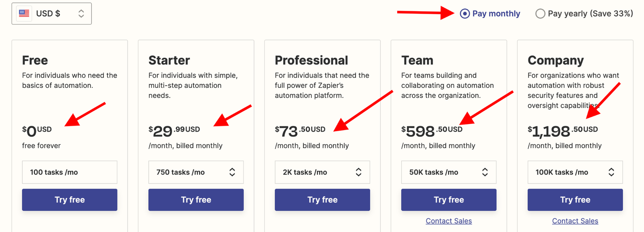Start Starter plan with Try free

[x=196, y=200]
